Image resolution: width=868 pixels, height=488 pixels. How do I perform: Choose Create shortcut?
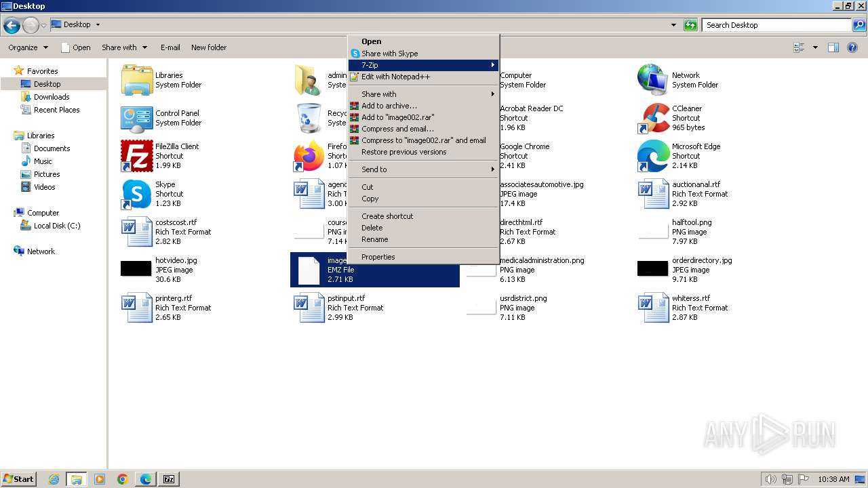point(424,216)
